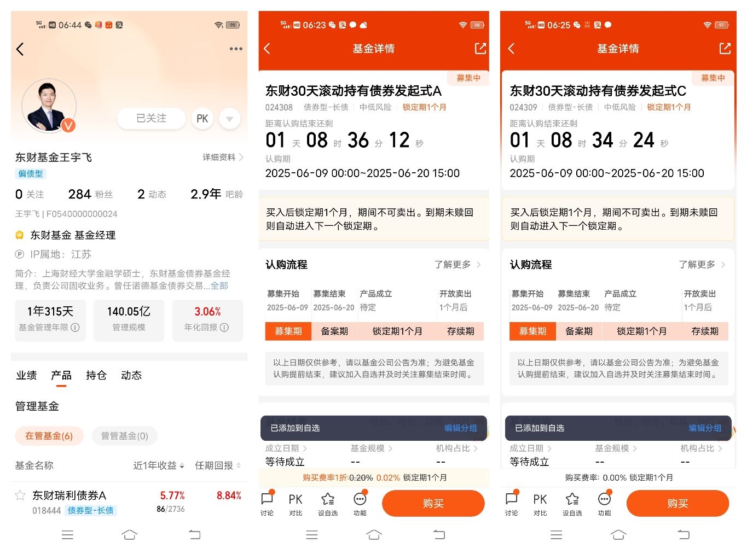The image size is (747, 560).
Task: Toggle the 已关注 follow button
Action: point(152,118)
